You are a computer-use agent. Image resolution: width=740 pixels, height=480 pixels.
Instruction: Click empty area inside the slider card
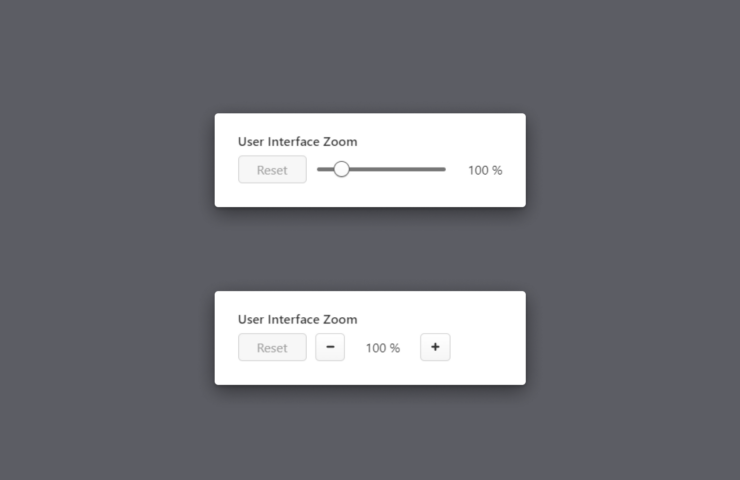point(439,137)
